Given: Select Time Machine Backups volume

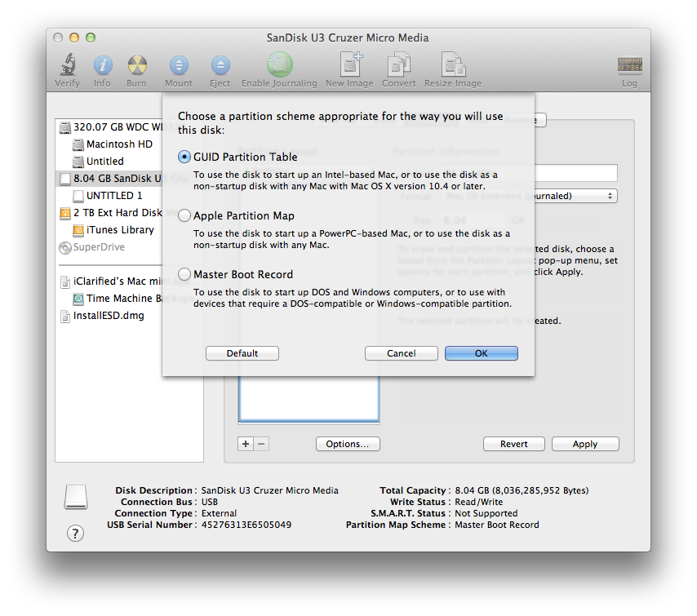Looking at the screenshot, I should [118, 299].
